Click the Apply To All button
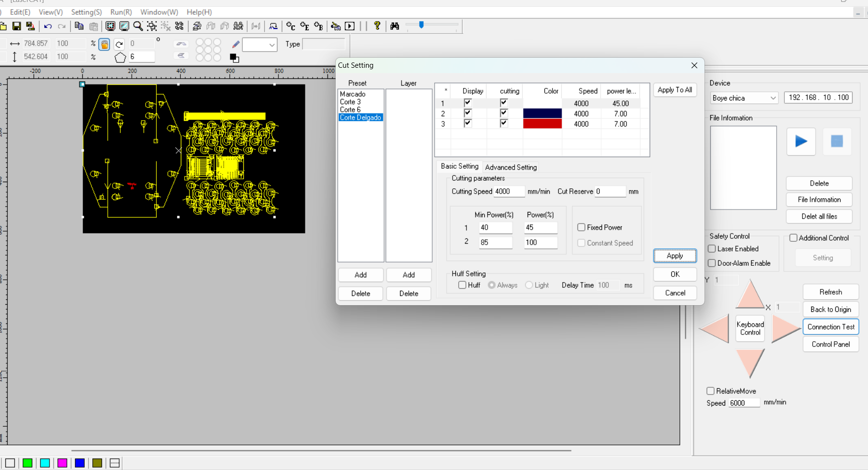 674,90
